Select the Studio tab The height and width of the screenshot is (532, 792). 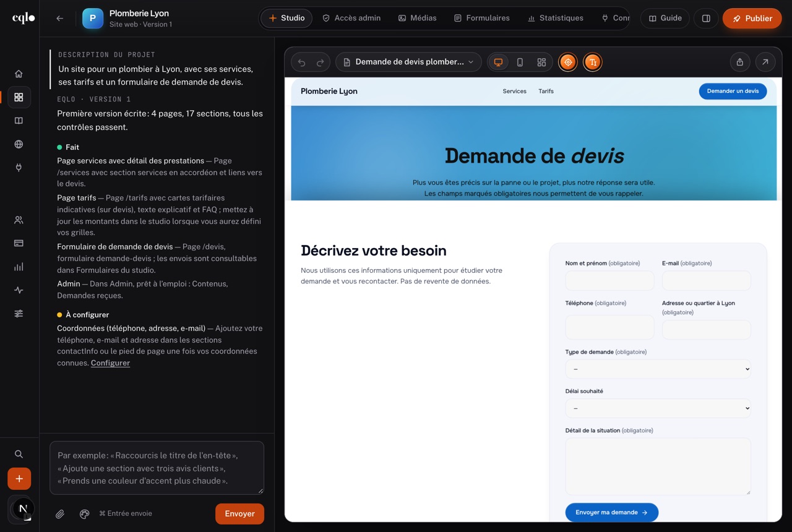pyautogui.click(x=286, y=18)
